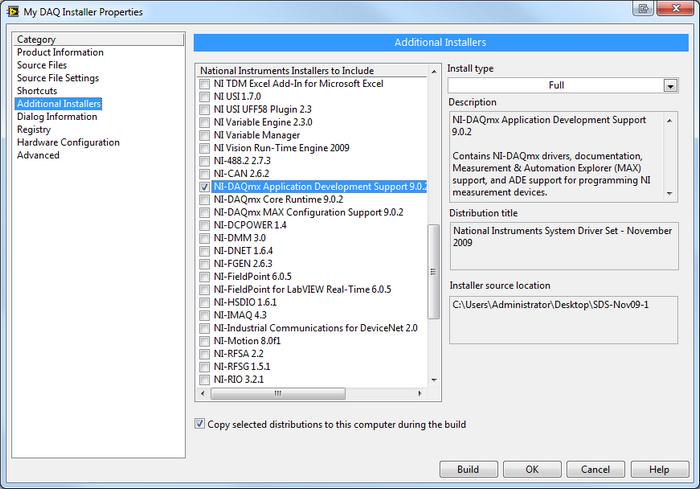The width and height of the screenshot is (700, 489).
Task: Select Product Information category
Action: [60, 52]
